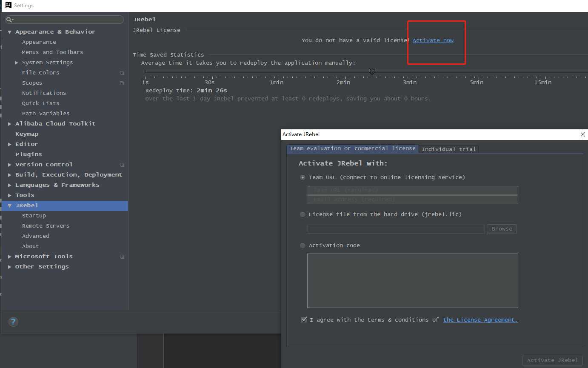
Task: Select File Colors in the tree
Action: [40, 73]
